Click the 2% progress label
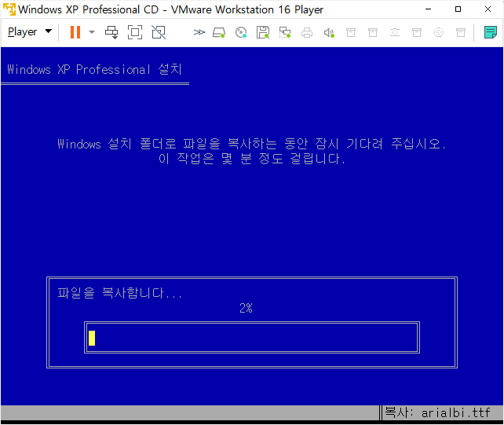Image resolution: width=504 pixels, height=425 pixels. tap(246, 308)
